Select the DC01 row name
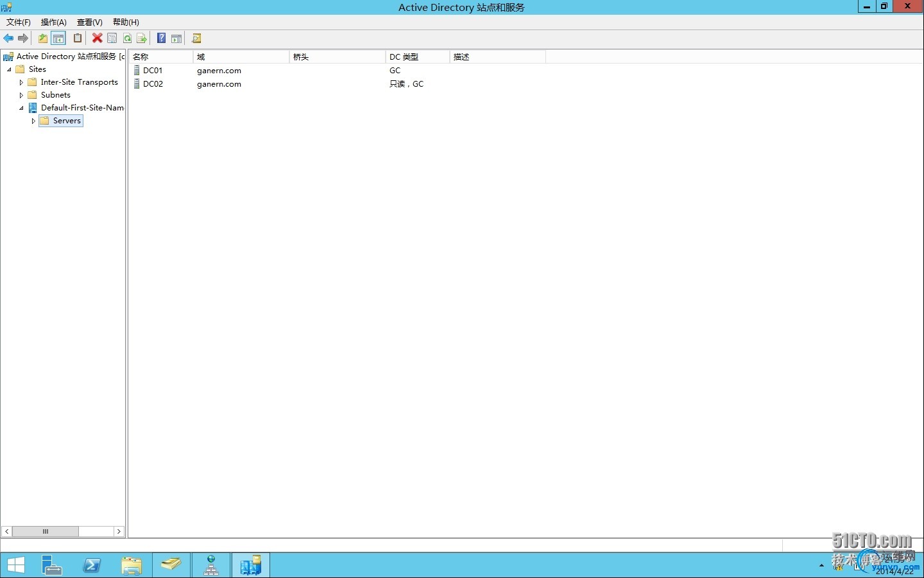 point(153,71)
